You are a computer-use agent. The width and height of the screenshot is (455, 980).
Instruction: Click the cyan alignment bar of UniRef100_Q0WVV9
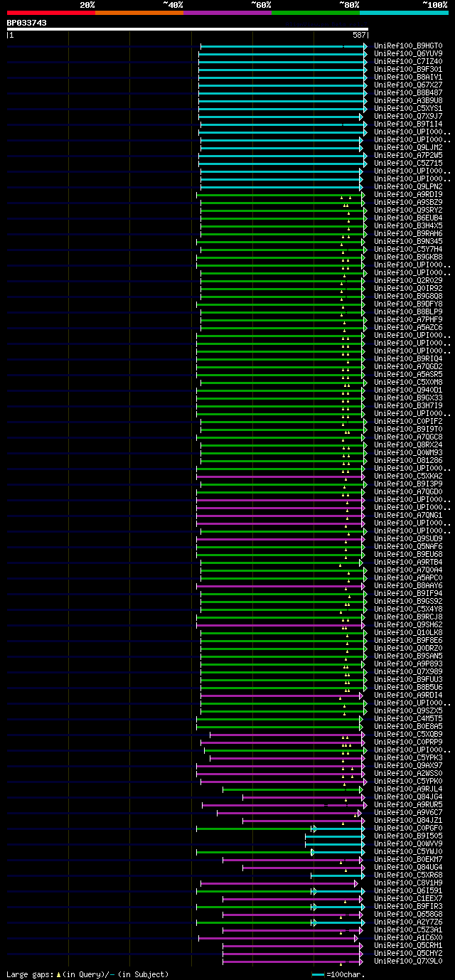pyautogui.click(x=334, y=843)
